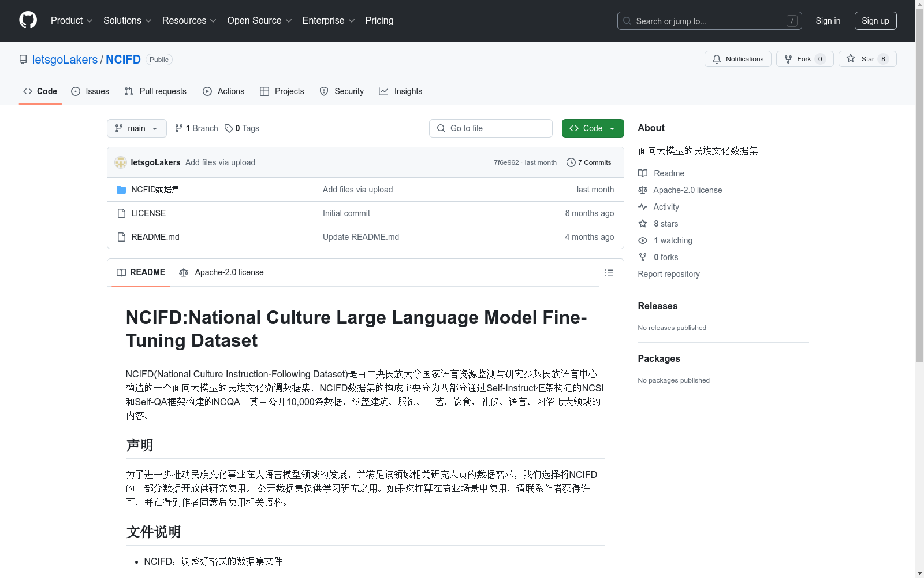
Task: Click the README.md file icon
Action: pos(121,237)
